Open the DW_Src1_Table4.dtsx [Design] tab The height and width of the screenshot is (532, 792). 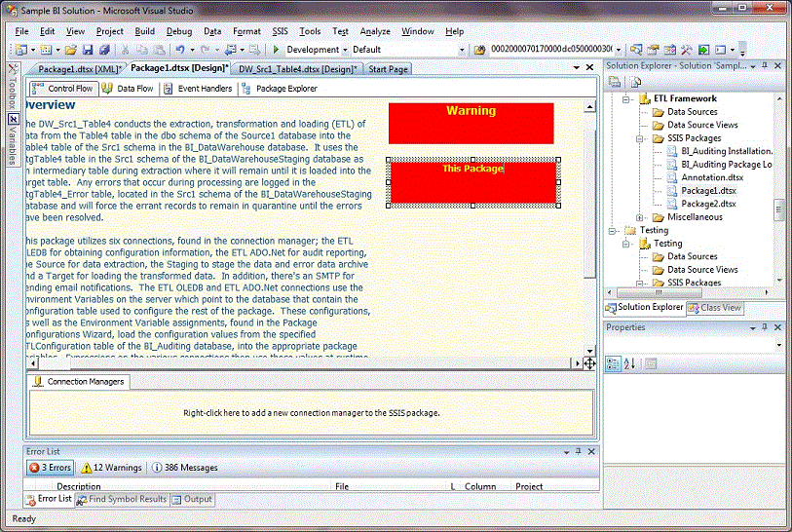(297, 69)
